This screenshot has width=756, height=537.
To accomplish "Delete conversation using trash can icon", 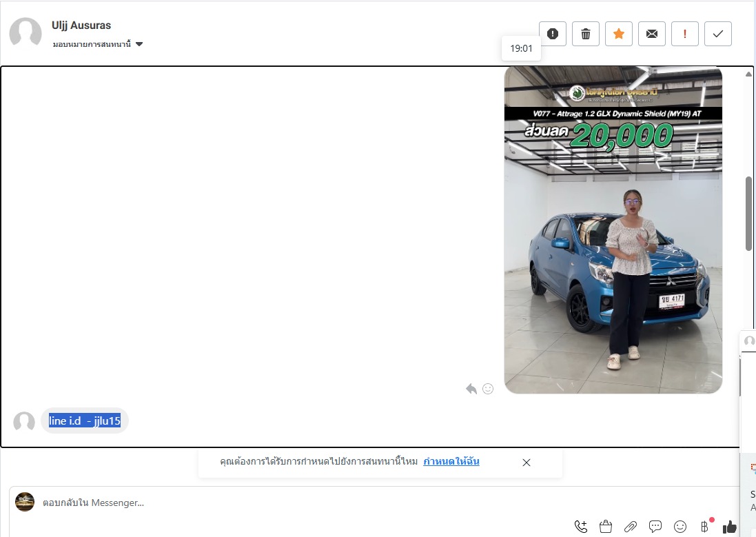I will coord(585,34).
